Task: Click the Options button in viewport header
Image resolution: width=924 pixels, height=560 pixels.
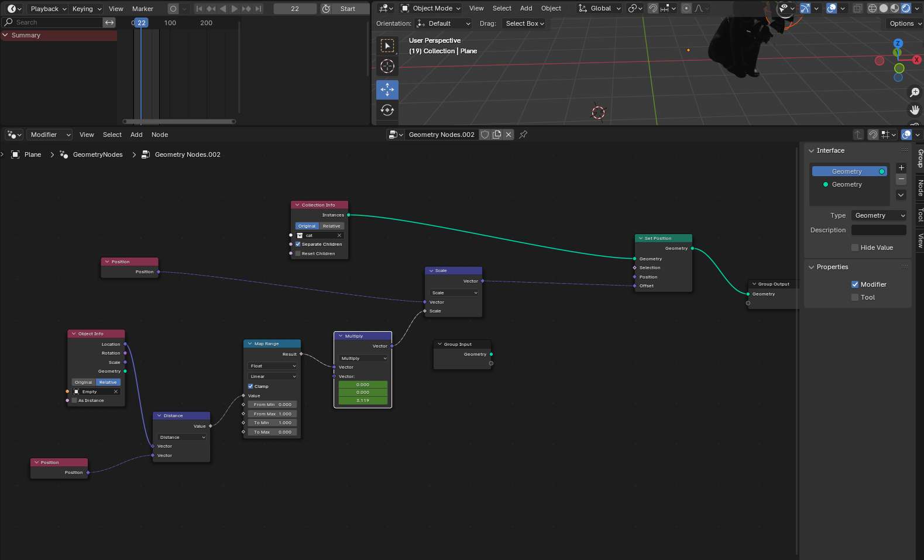Action: tap(904, 23)
